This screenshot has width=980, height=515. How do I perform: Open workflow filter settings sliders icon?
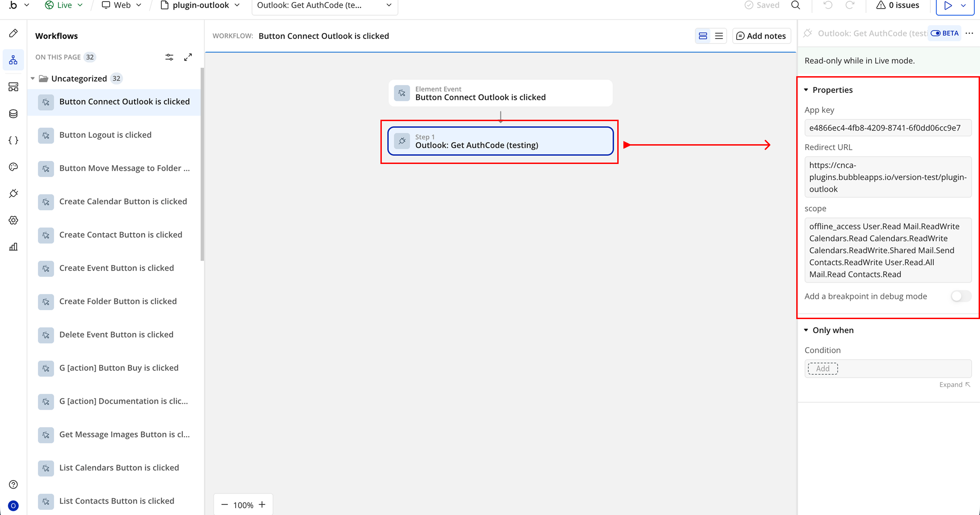[x=169, y=57]
